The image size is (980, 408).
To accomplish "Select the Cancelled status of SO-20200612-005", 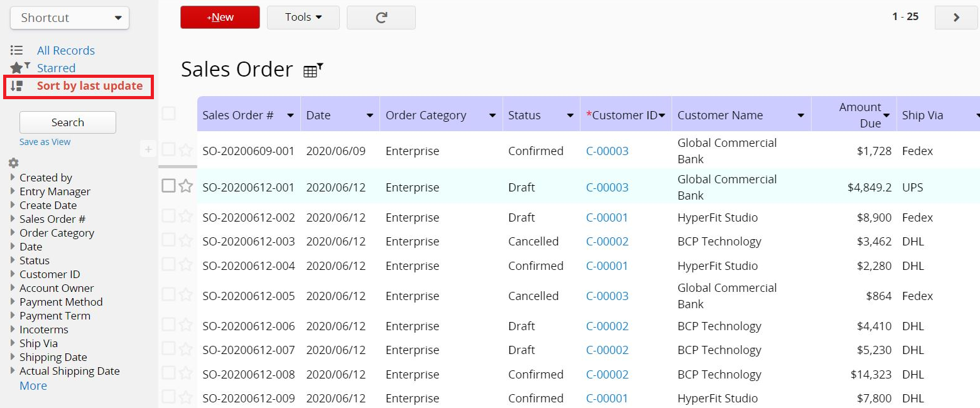I will click(x=533, y=296).
